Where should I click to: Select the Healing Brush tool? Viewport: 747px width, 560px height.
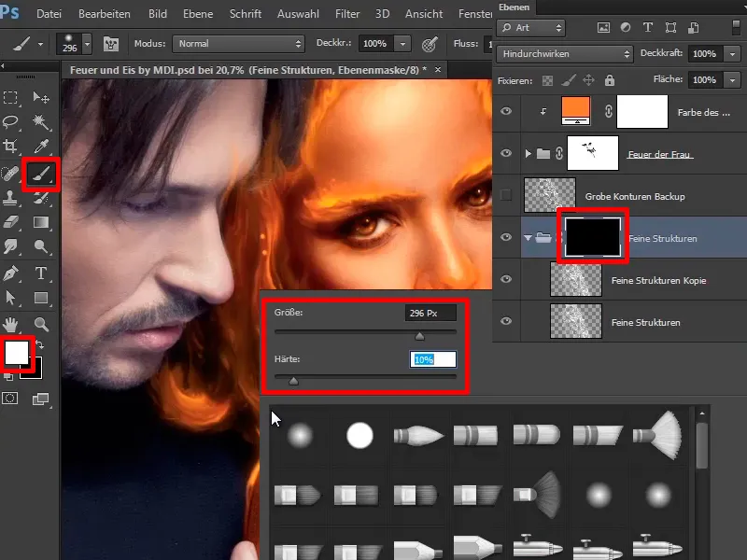(x=10, y=174)
